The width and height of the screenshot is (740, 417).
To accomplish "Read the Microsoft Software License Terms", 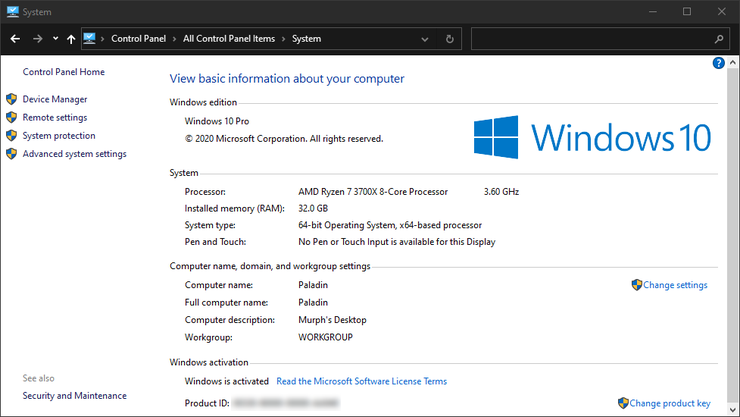I will [x=362, y=381].
